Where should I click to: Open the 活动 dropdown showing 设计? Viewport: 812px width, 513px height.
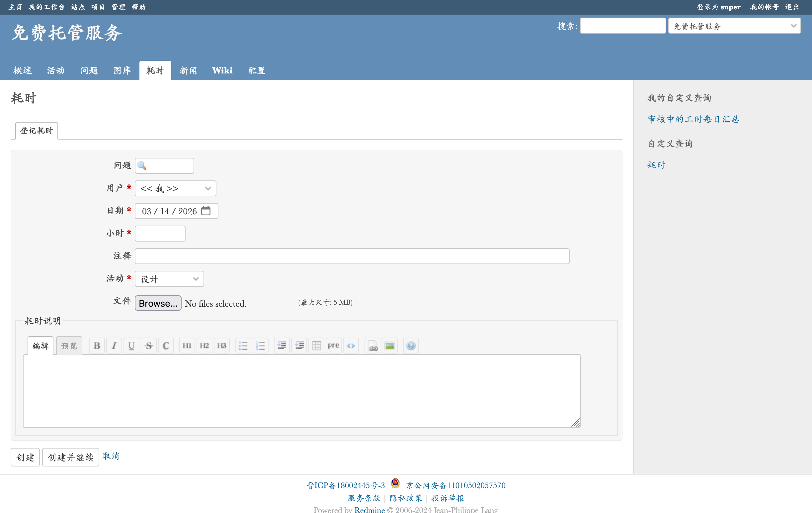(x=169, y=279)
